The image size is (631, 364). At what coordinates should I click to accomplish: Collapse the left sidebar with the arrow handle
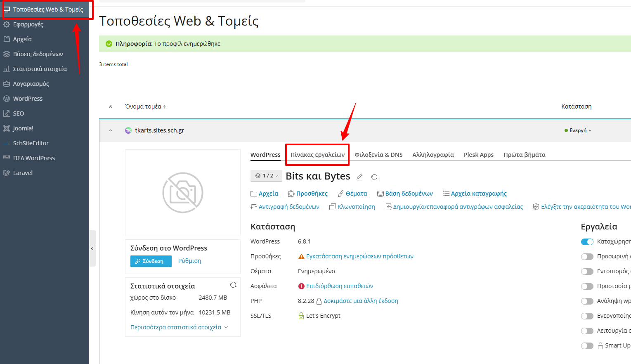(92, 248)
